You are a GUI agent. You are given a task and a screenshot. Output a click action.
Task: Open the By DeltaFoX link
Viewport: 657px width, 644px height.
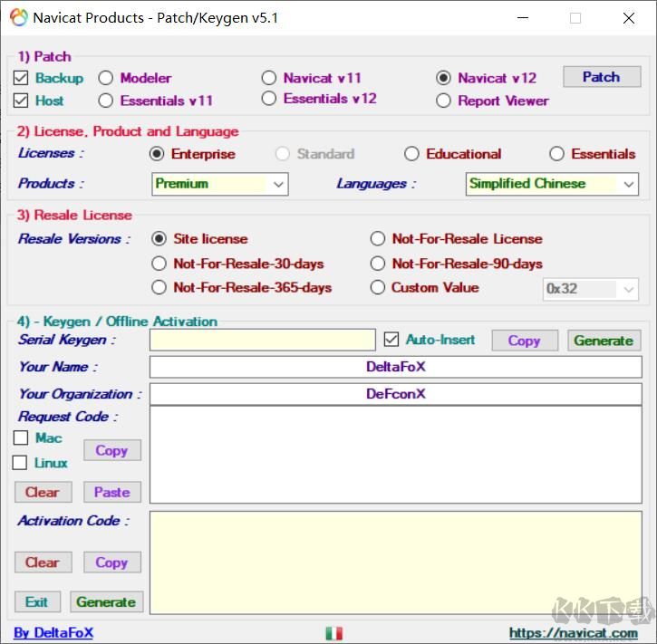tap(53, 632)
